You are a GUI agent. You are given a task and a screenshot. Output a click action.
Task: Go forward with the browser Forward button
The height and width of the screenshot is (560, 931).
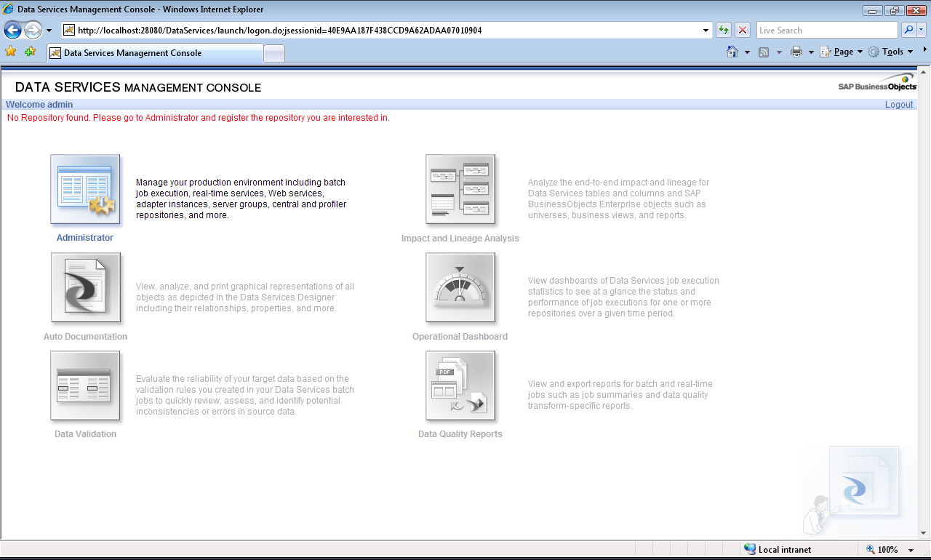(33, 30)
